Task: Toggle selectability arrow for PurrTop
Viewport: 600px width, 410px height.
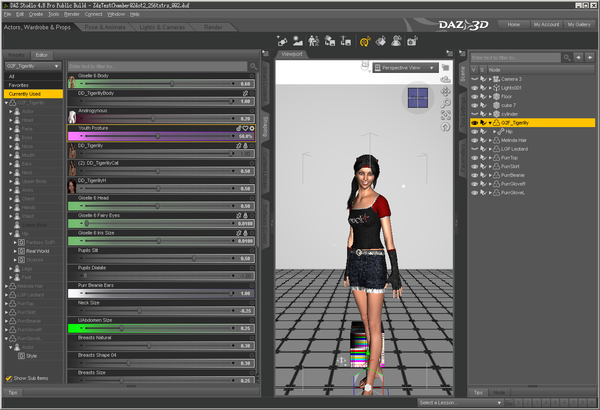Action: coord(483,158)
